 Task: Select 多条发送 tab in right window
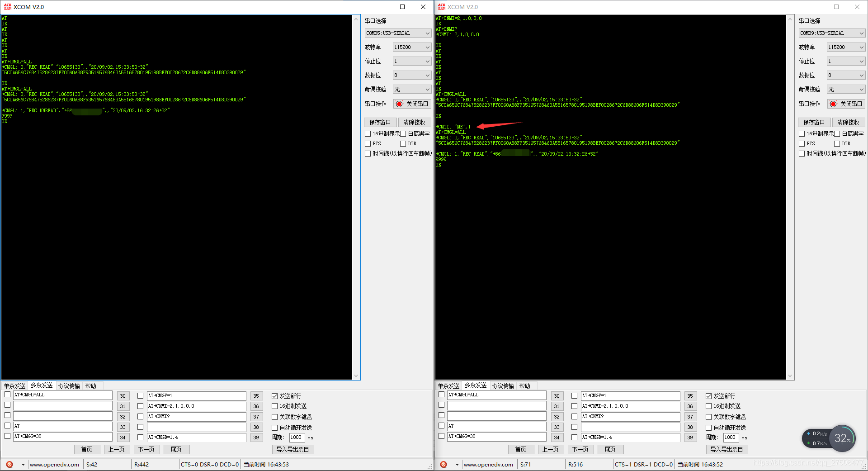pos(476,385)
